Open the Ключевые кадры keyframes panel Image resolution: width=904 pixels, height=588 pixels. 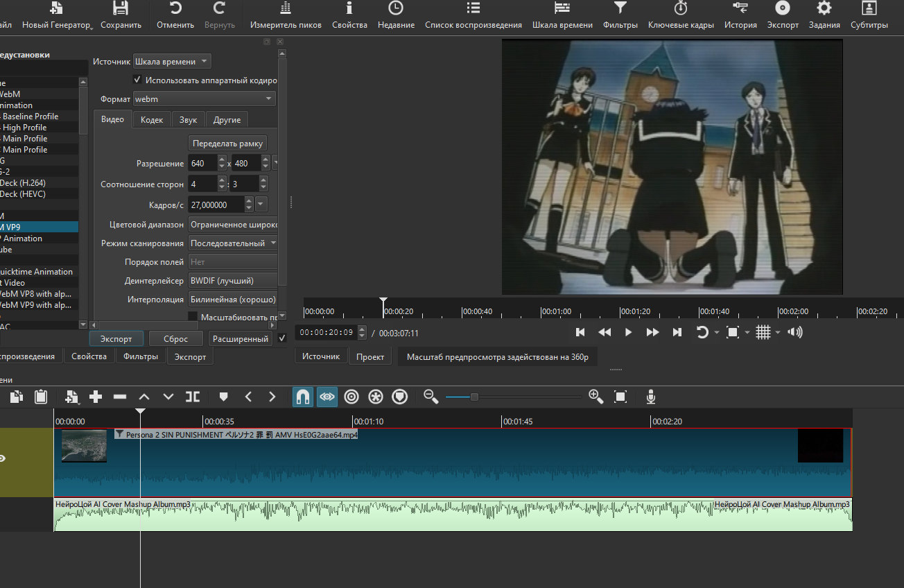681,15
